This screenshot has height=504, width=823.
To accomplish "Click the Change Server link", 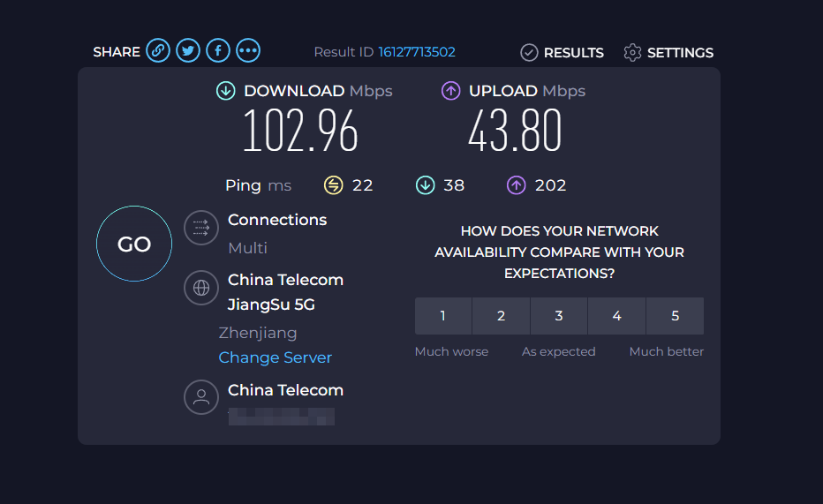I will (276, 357).
